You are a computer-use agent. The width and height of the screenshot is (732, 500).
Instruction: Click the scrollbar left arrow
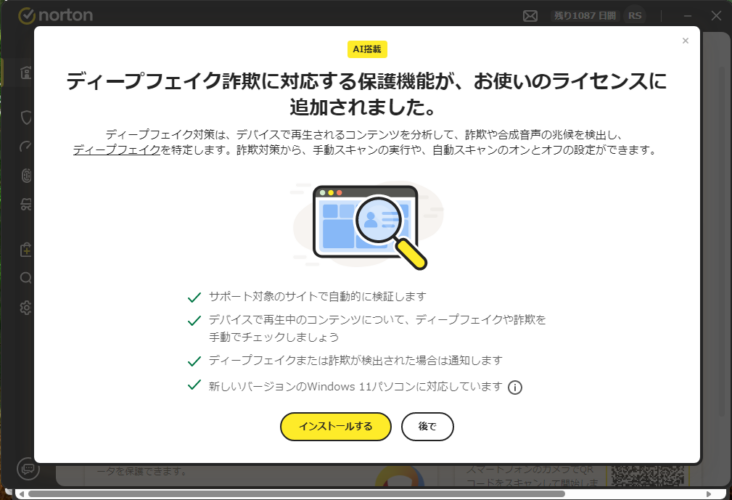[21, 493]
